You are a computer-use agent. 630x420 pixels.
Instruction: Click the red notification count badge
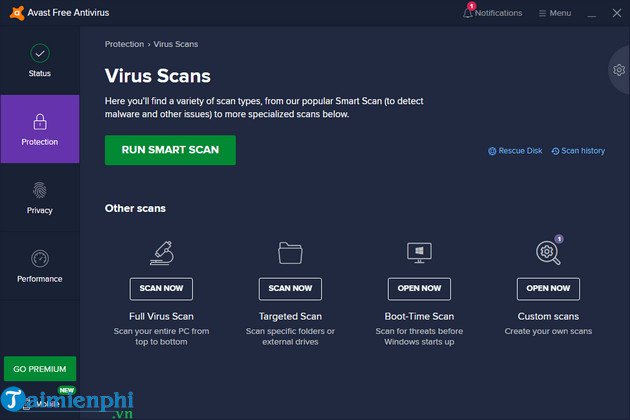tap(472, 6)
